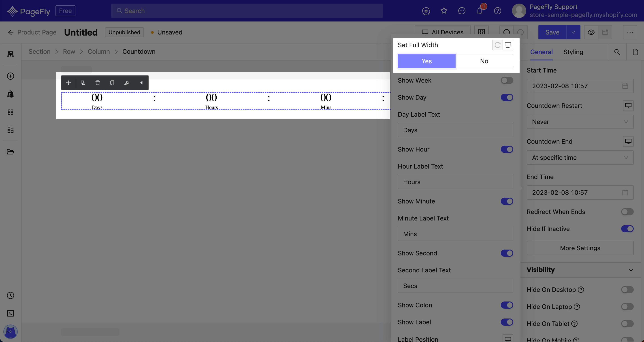Viewport: 644px width, 342px height.
Task: Click the back arrow to Product Page
Action: 11,32
